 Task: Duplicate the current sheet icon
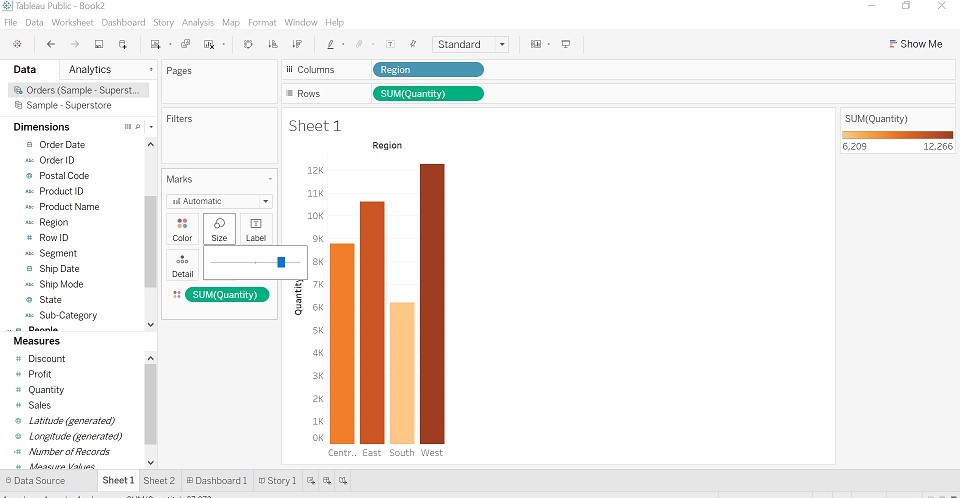click(x=186, y=44)
